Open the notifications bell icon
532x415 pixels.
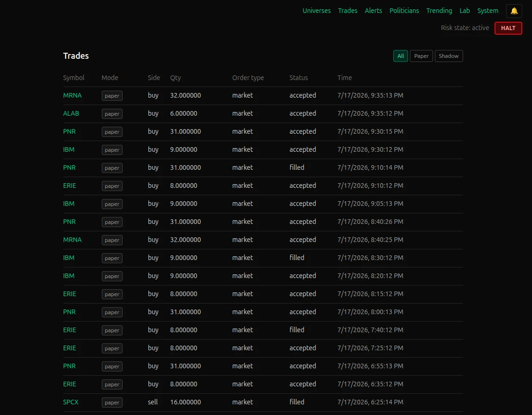(x=514, y=11)
